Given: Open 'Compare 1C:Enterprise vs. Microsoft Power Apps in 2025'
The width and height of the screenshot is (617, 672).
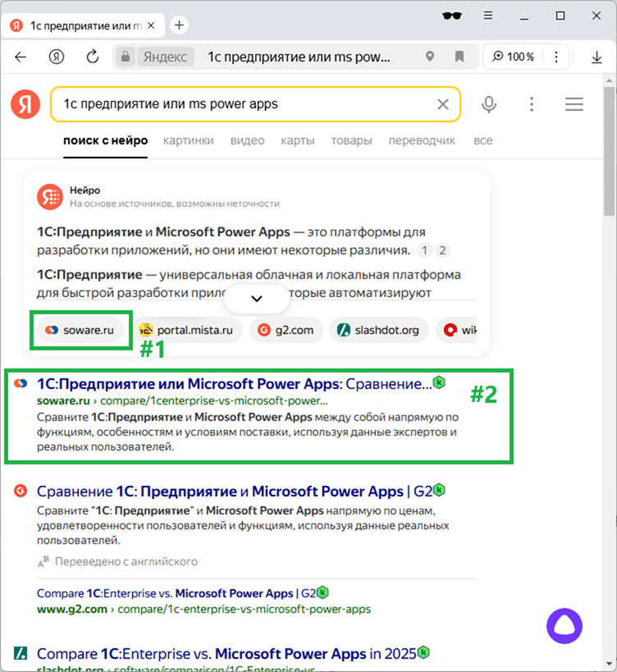Looking at the screenshot, I should pyautogui.click(x=226, y=654).
